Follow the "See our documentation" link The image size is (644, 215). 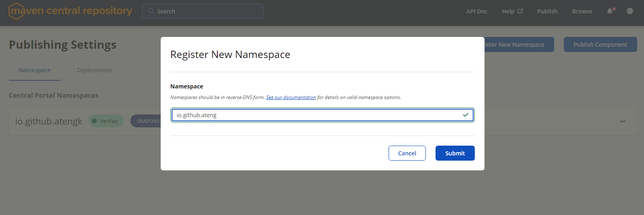(291, 97)
